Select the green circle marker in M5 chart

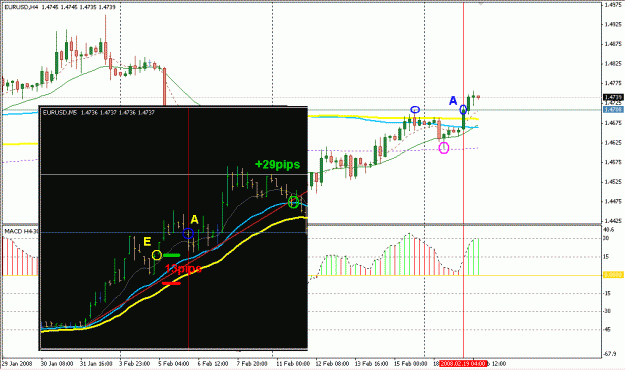click(294, 202)
